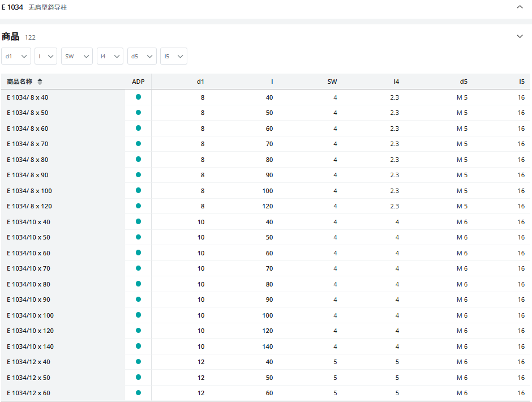The image size is (532, 402).
Task: Click the 商品 122 heading
Action: [x=19, y=37]
